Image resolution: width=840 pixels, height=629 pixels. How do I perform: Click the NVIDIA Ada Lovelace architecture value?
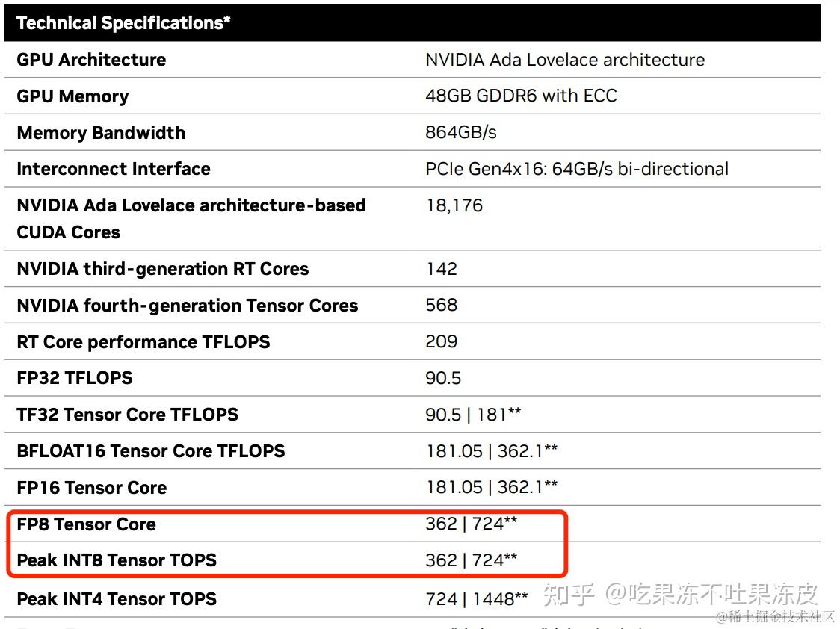(x=564, y=60)
